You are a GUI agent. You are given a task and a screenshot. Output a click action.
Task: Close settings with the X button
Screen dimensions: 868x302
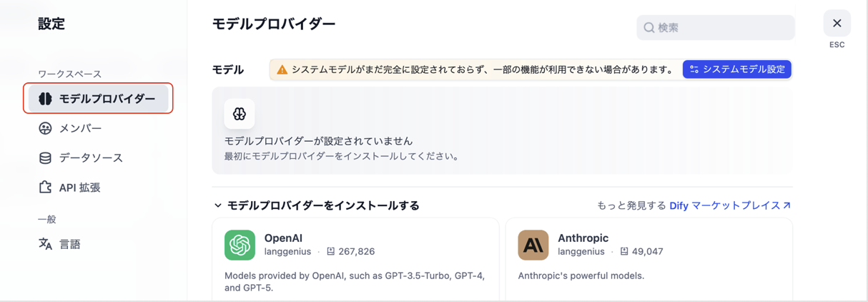(x=837, y=24)
